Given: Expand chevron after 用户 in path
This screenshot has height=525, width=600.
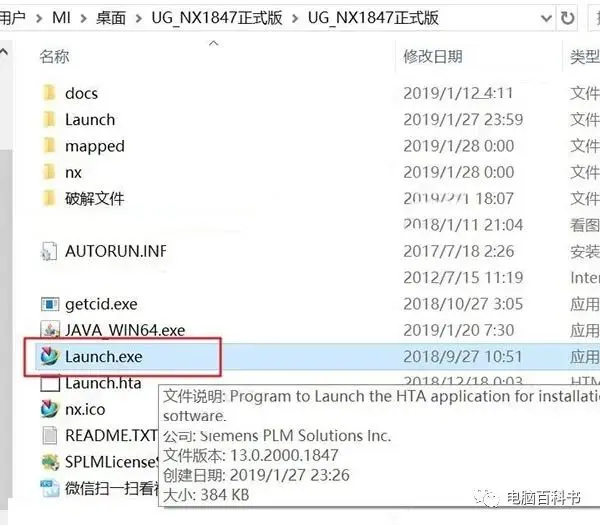Looking at the screenshot, I should pos(39,18).
